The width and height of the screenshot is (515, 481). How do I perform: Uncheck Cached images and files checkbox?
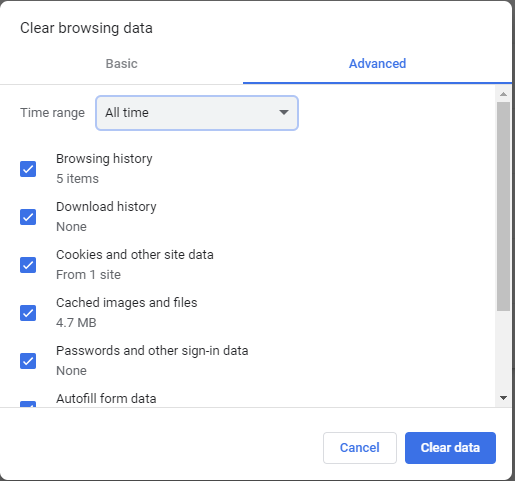click(x=28, y=313)
